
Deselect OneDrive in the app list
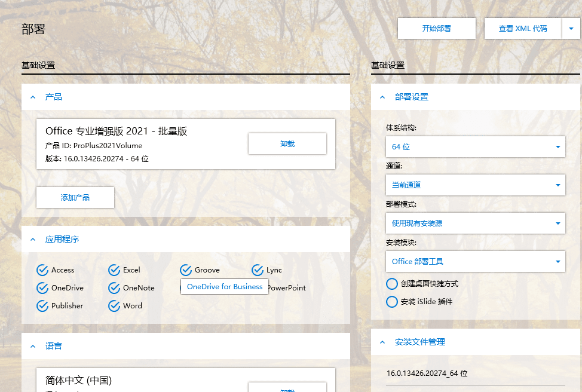(x=42, y=287)
